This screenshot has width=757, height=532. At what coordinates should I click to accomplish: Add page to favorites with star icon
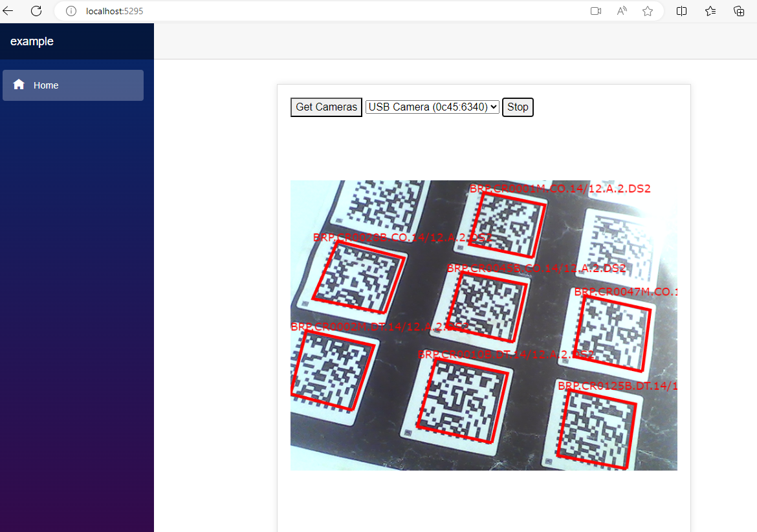648,11
